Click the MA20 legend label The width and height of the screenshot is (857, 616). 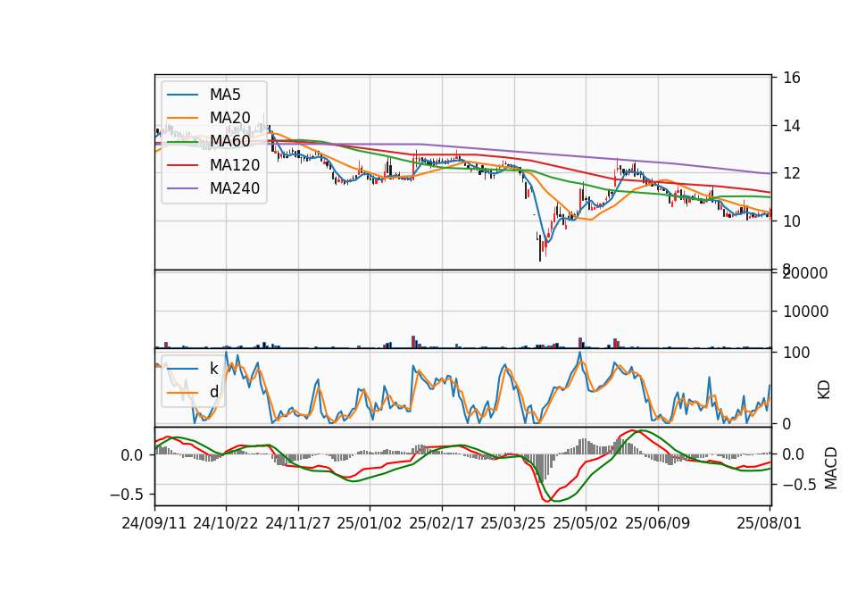(229, 118)
